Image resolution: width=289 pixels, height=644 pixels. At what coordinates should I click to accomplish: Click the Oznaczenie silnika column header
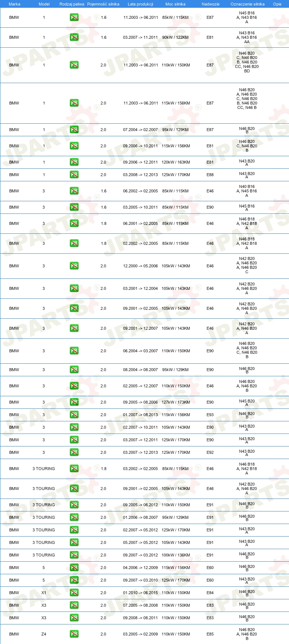click(248, 4)
